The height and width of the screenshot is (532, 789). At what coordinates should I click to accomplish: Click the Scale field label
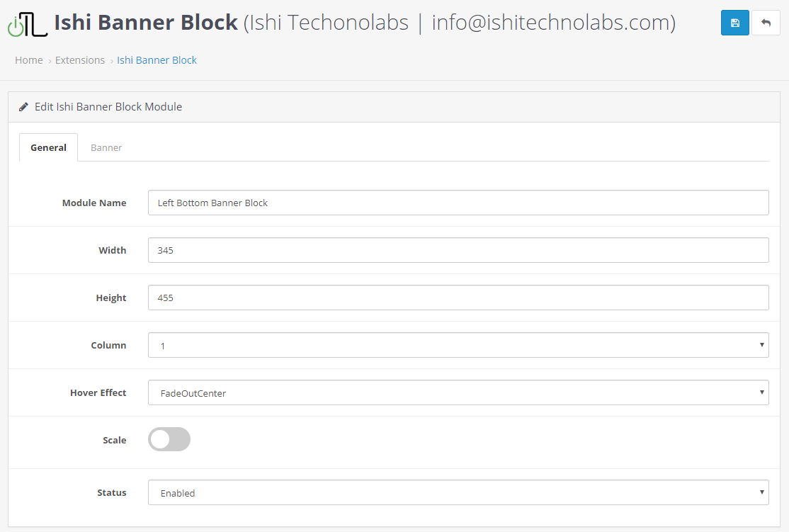tap(114, 440)
